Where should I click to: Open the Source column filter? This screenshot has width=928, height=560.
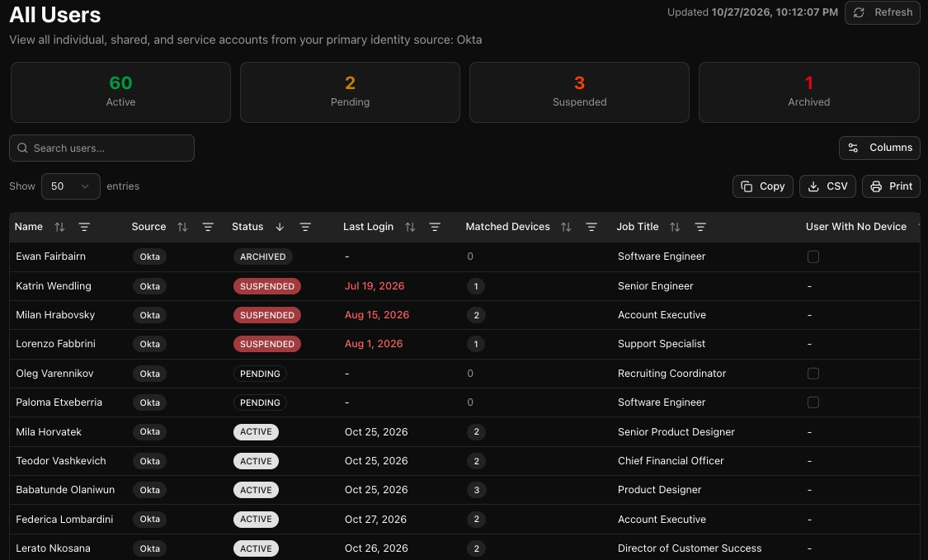tap(208, 227)
